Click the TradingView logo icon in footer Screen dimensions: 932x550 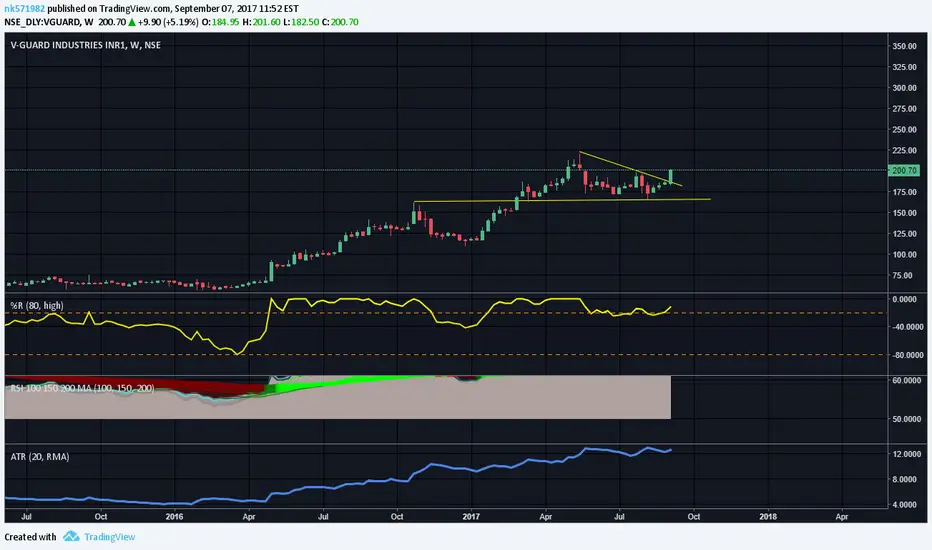click(x=71, y=536)
